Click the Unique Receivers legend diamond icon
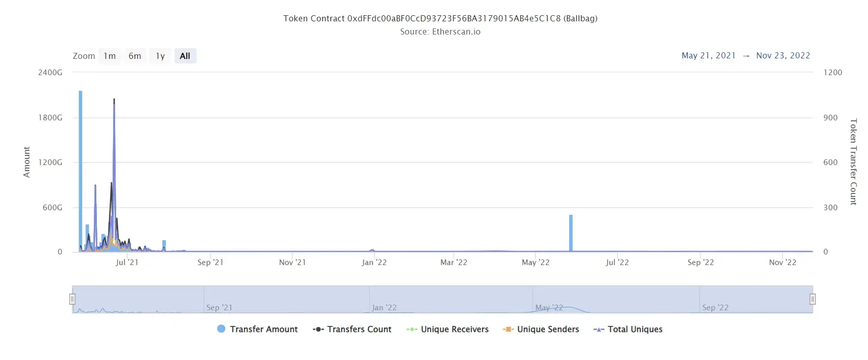The height and width of the screenshot is (360, 868). pyautogui.click(x=412, y=330)
